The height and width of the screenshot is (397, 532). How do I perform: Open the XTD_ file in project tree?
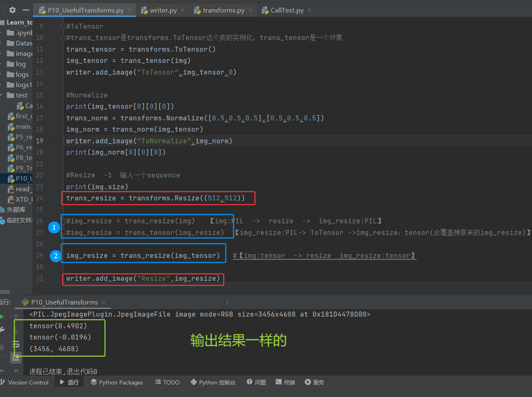[x=20, y=199]
